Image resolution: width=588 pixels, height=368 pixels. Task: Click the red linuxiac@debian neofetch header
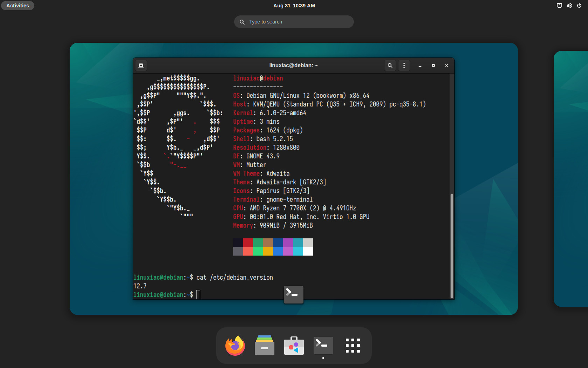[x=258, y=79]
